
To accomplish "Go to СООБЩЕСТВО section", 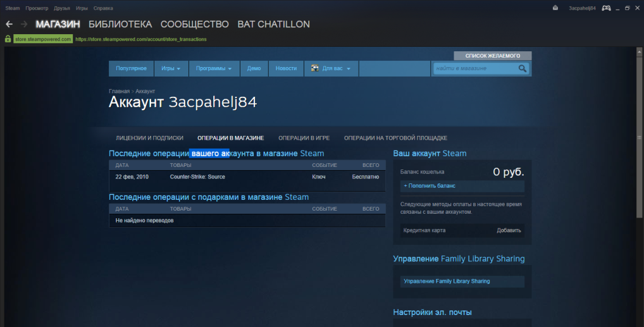I will click(x=195, y=24).
